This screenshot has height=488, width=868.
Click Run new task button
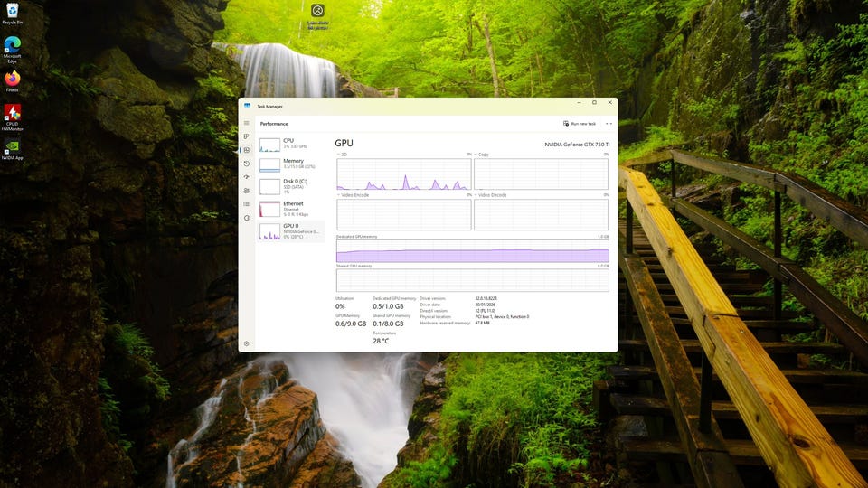tap(580, 124)
